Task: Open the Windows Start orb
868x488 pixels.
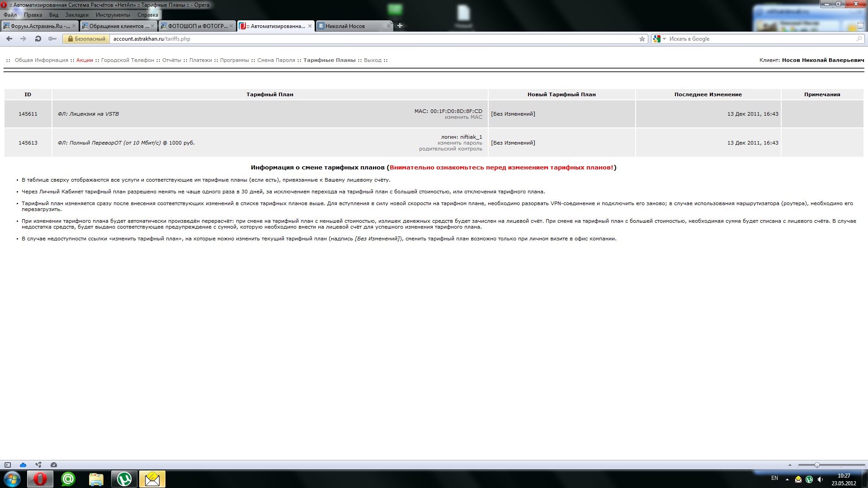Action: pyautogui.click(x=12, y=479)
